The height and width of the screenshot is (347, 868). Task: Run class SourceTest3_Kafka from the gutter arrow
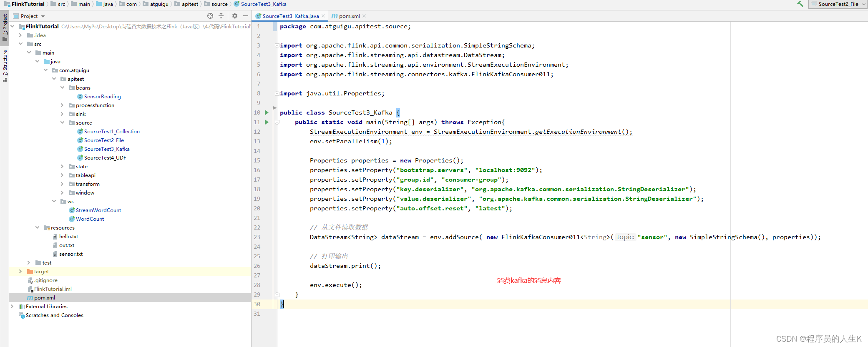click(267, 112)
